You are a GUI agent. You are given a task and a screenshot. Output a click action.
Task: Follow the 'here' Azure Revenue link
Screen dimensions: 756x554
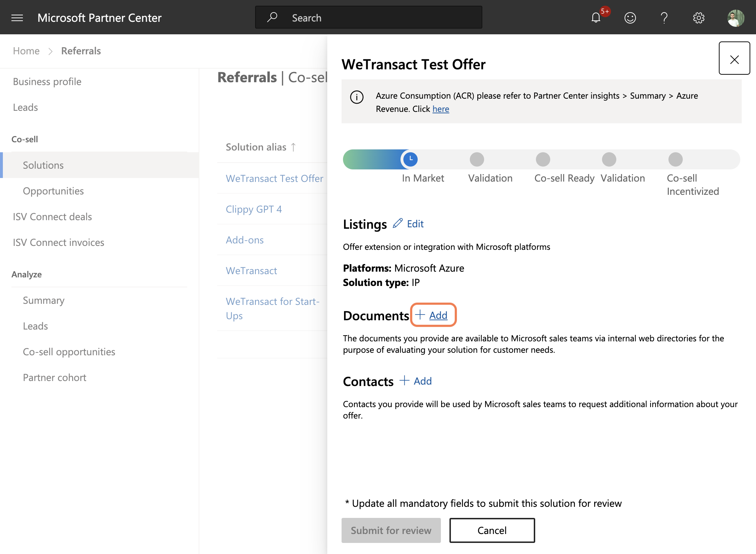[441, 109]
